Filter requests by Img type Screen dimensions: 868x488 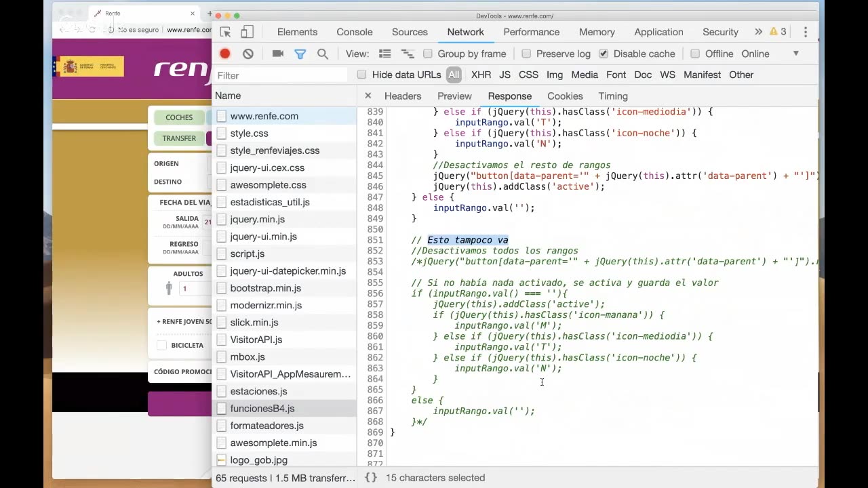coord(555,75)
